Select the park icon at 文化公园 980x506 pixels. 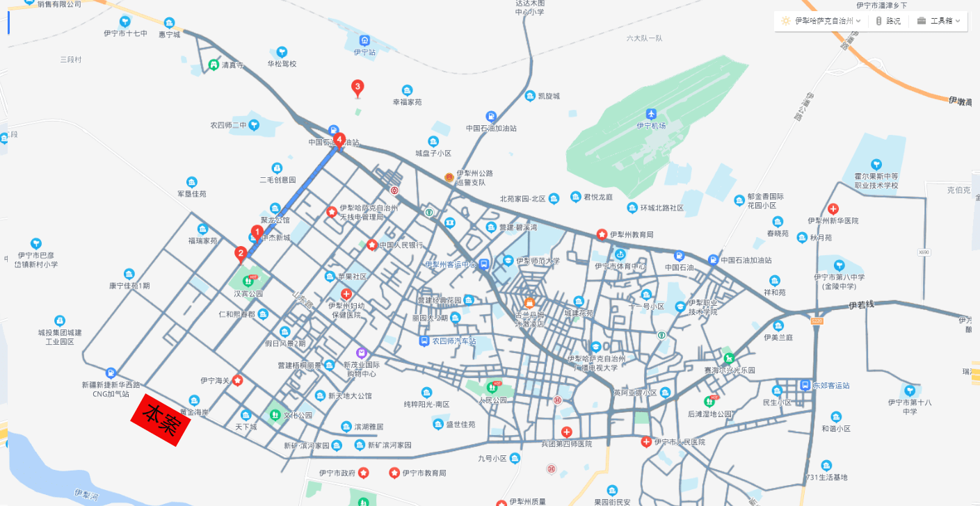(274, 415)
